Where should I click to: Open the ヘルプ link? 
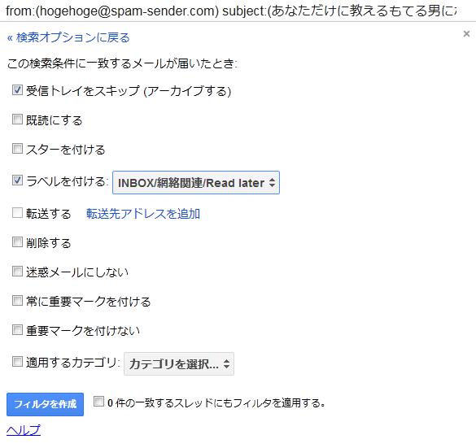coord(24,430)
